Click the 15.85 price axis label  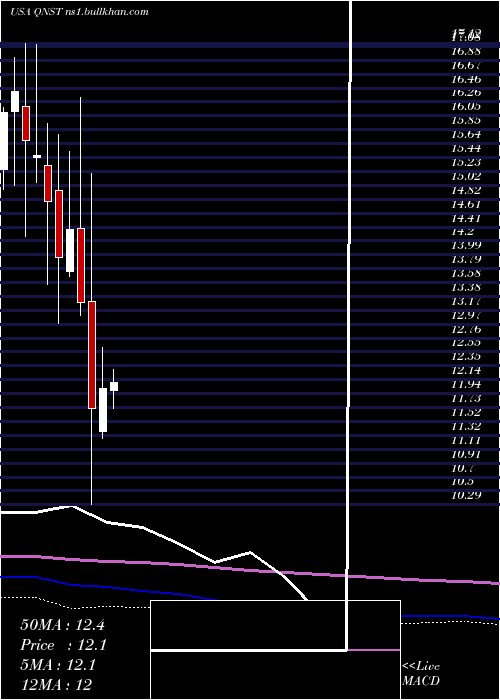tap(466, 120)
